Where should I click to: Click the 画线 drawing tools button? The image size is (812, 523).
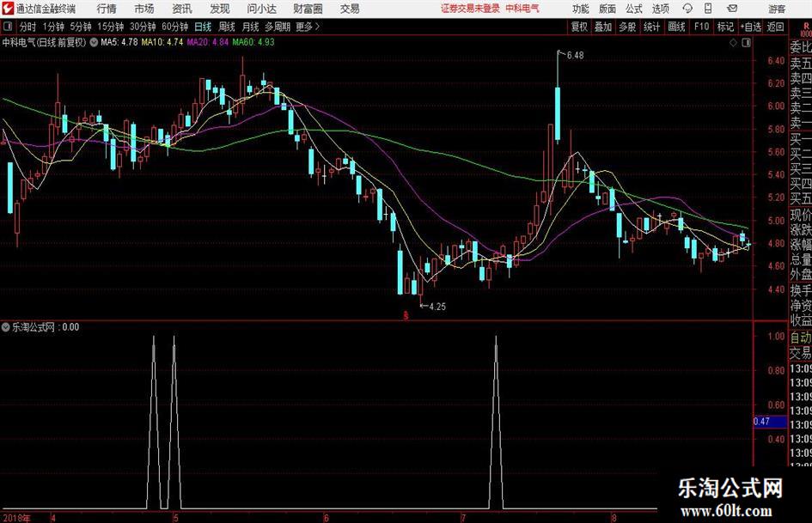(x=676, y=27)
